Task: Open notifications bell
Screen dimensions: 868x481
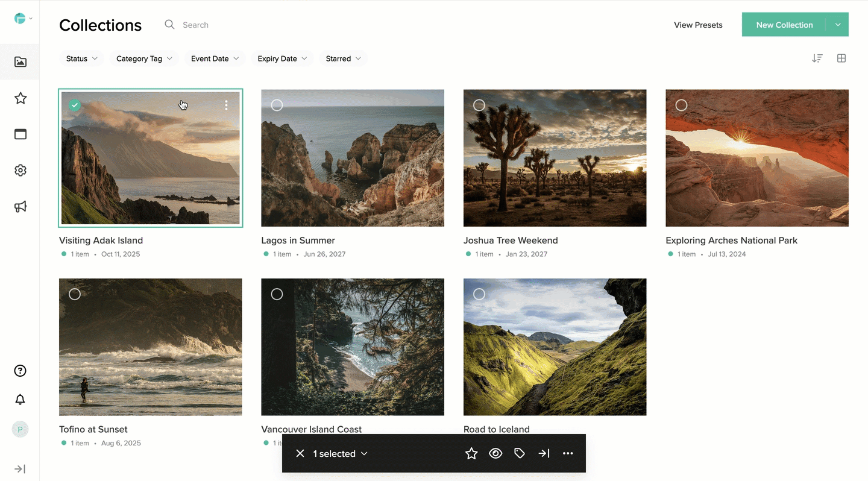Action: pyautogui.click(x=20, y=400)
